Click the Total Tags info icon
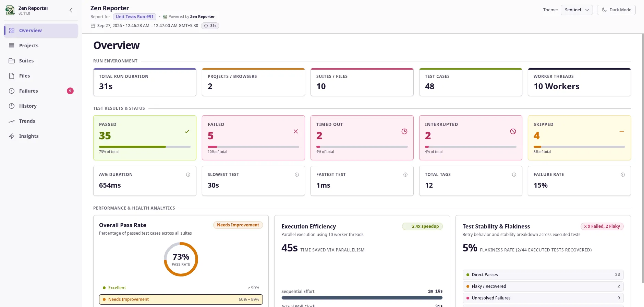Screen dimensions: 644x307 point(514,175)
